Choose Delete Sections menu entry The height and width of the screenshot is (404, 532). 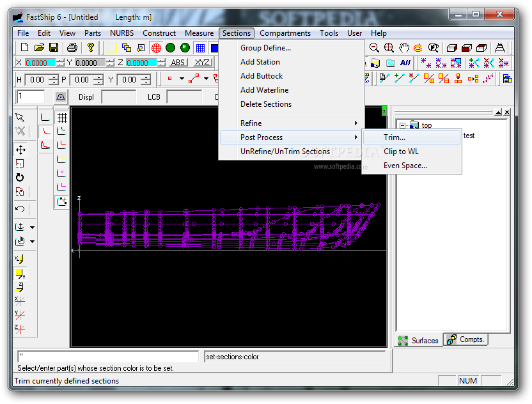point(291,104)
